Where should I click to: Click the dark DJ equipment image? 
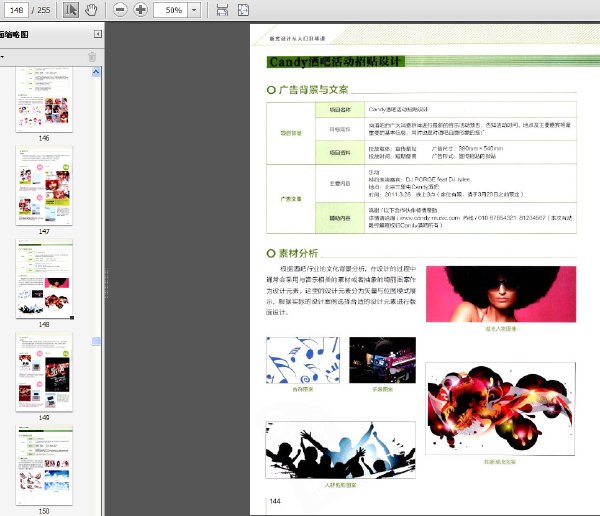point(382,360)
